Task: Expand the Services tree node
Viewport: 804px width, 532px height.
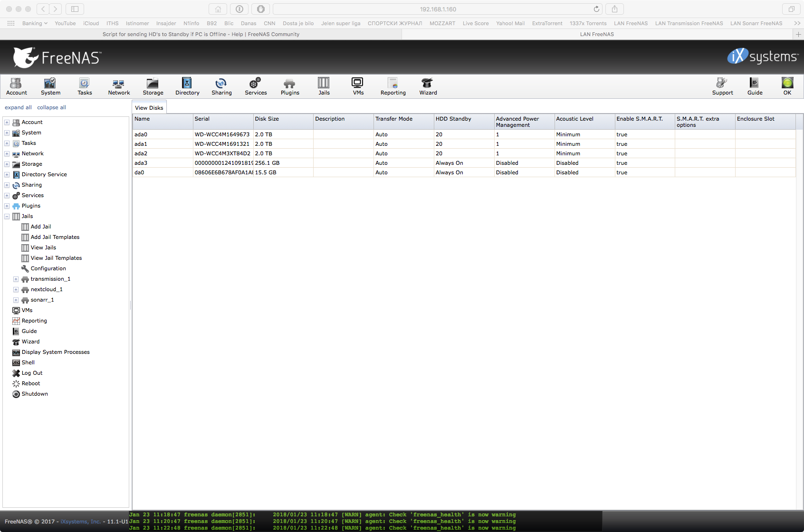Action: tap(7, 195)
